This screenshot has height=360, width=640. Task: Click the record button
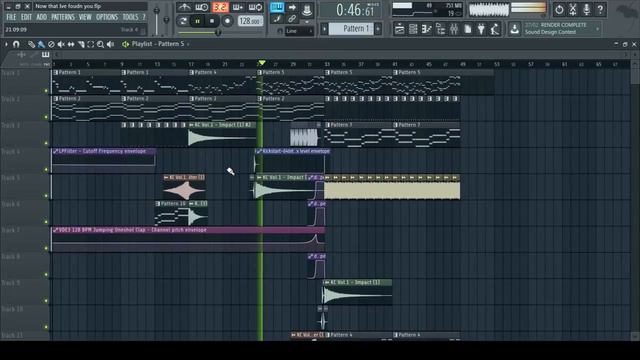point(227,21)
